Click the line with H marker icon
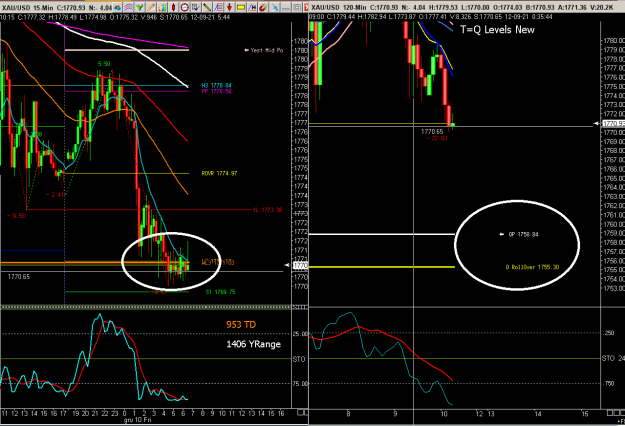 click(x=252, y=7)
